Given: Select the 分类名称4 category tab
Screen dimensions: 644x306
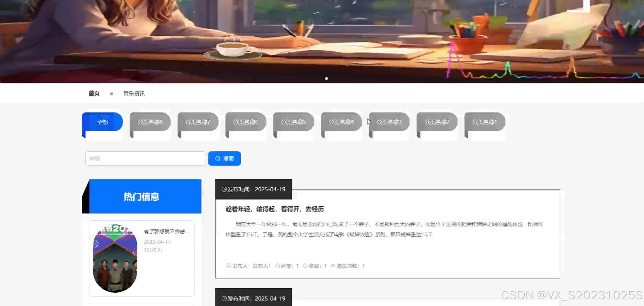Looking at the screenshot, I should pyautogui.click(x=341, y=122).
